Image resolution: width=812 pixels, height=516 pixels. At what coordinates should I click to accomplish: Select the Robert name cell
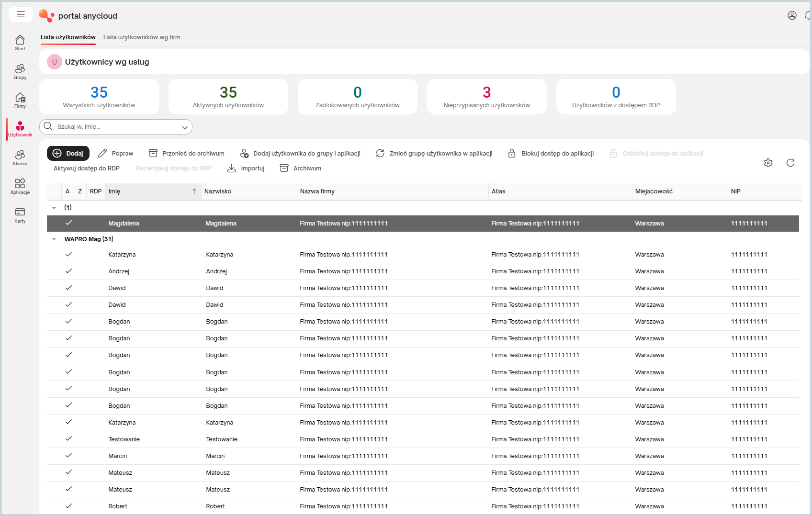(118, 506)
